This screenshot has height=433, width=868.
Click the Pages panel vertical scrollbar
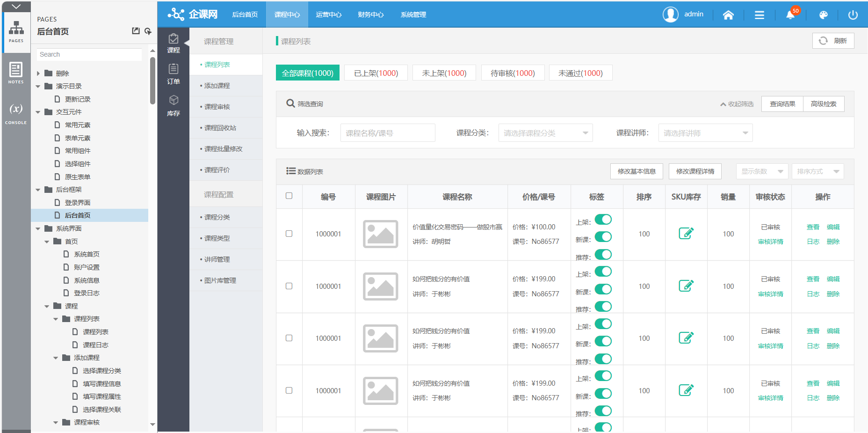pos(152,81)
